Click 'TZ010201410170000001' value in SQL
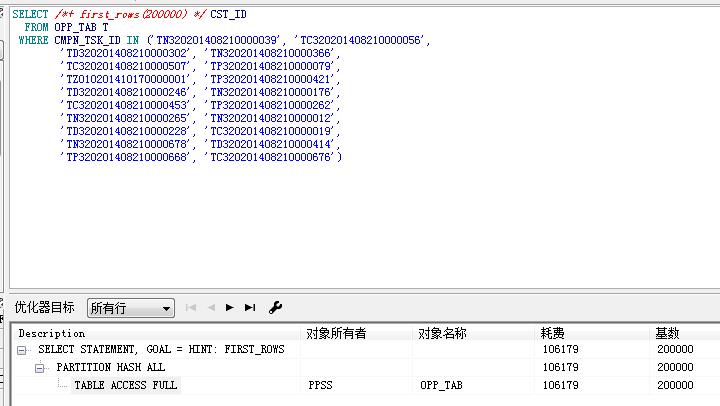Image resolution: width=720 pixels, height=406 pixels. [125, 79]
